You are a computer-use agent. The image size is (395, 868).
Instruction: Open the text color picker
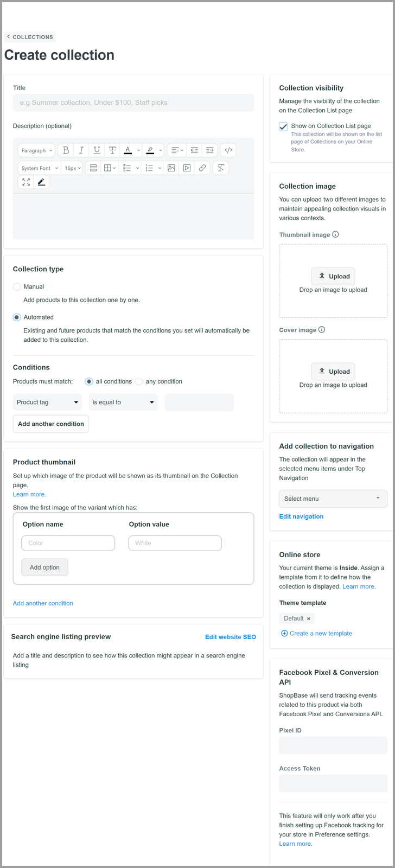128,150
